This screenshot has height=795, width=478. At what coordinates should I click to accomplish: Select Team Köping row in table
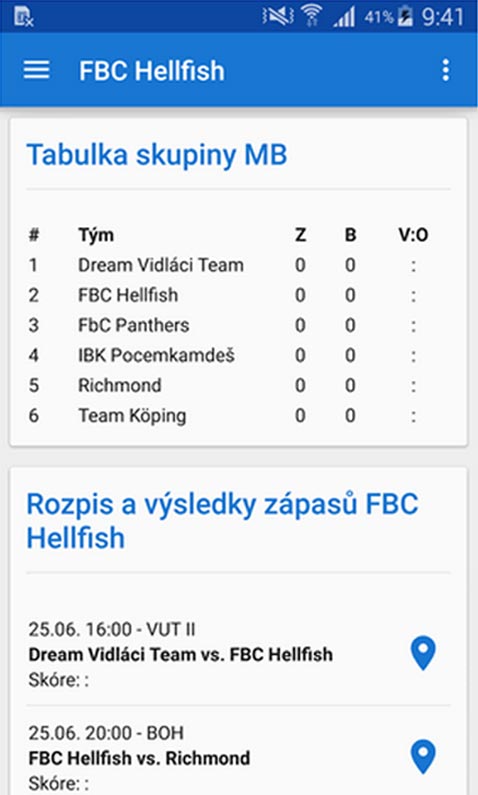pos(238,416)
